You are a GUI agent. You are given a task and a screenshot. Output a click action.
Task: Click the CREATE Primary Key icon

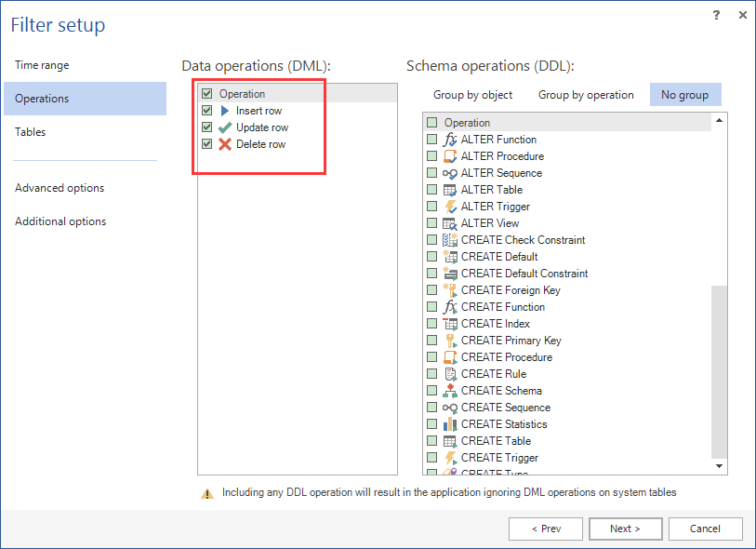[450, 341]
